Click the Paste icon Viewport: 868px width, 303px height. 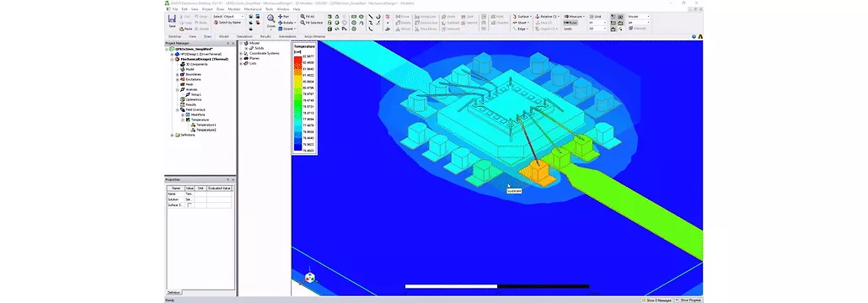(185, 29)
